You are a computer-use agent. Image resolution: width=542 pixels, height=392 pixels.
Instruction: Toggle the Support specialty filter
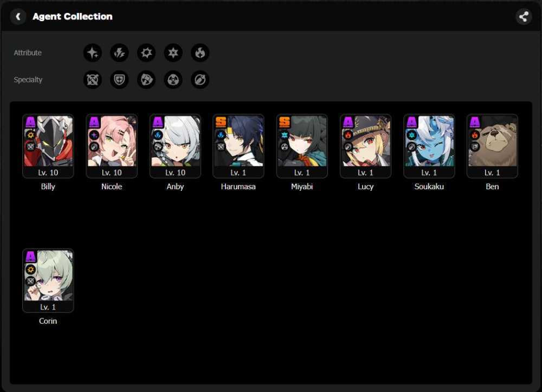(200, 80)
